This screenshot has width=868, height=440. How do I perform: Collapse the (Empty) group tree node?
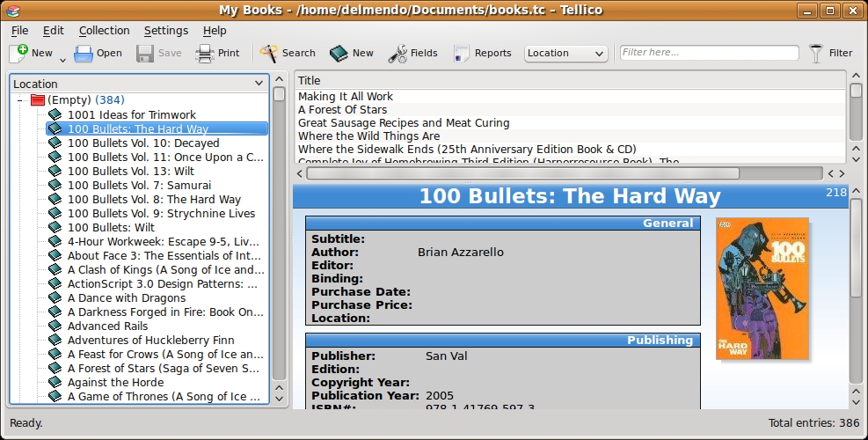19,100
